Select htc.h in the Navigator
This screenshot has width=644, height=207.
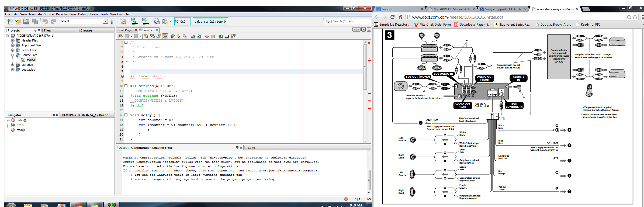(20, 125)
